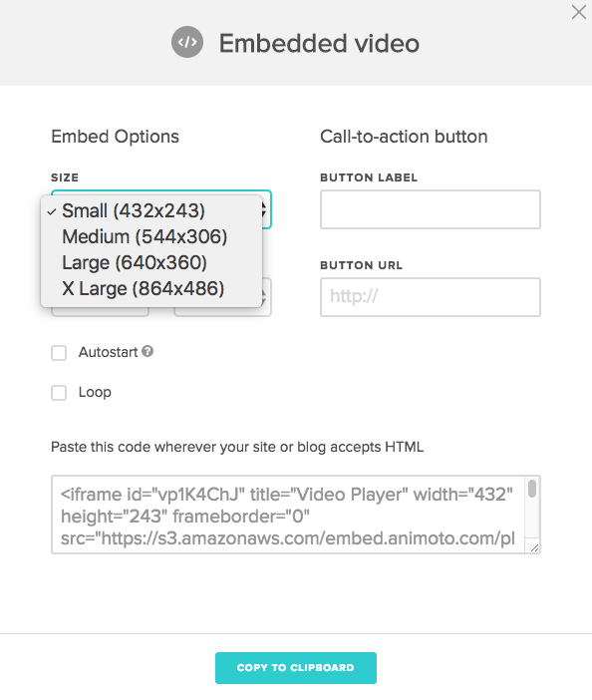Click the Autostart label text
This screenshot has width=592, height=700.
pos(108,352)
